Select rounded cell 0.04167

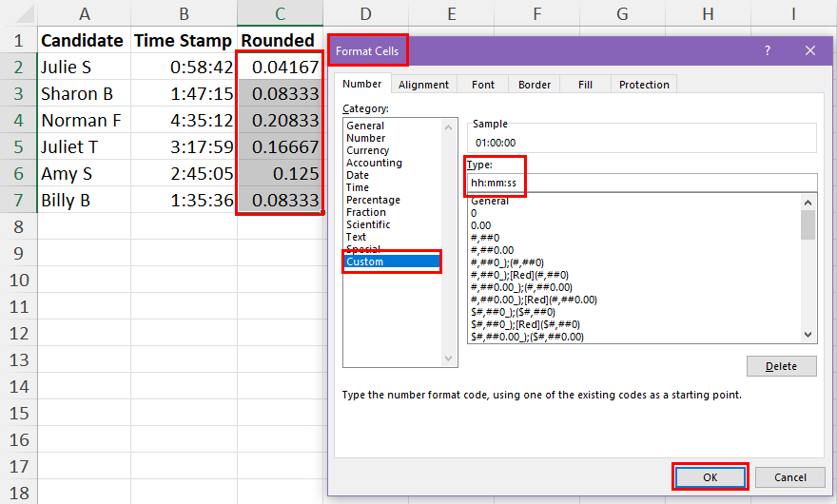point(280,67)
